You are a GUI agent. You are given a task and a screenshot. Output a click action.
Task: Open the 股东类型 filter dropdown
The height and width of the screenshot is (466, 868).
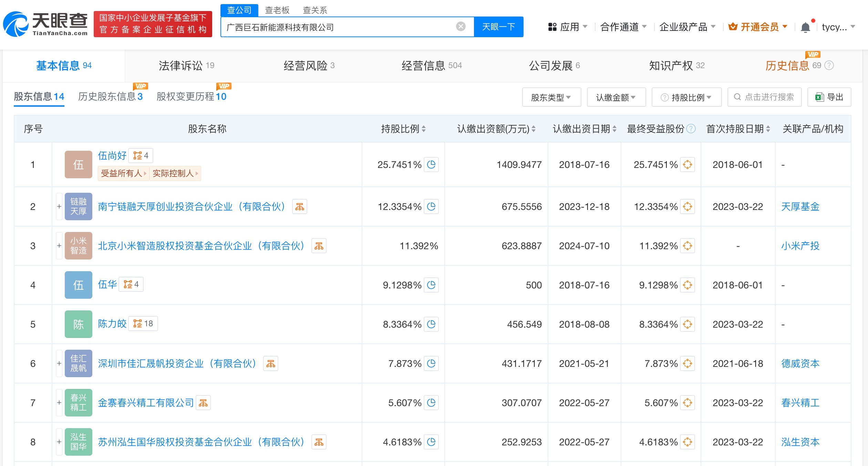point(551,97)
